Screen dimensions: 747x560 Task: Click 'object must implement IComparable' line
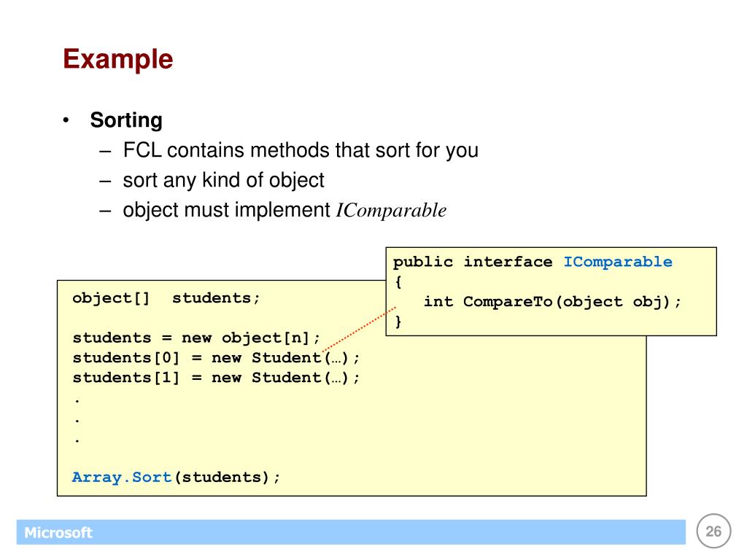(285, 211)
